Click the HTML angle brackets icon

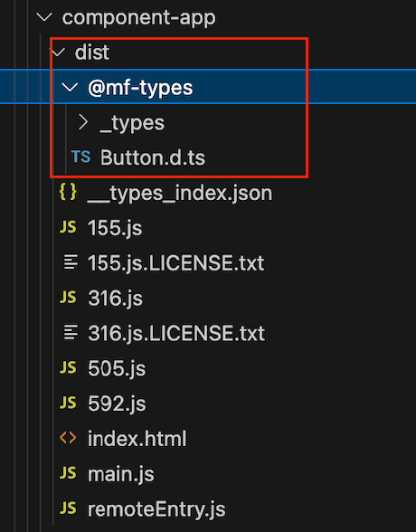click(68, 438)
